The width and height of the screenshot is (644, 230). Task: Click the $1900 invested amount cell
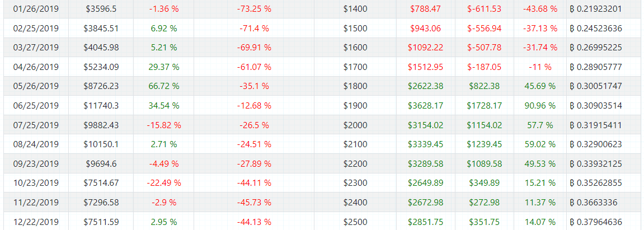(x=355, y=106)
